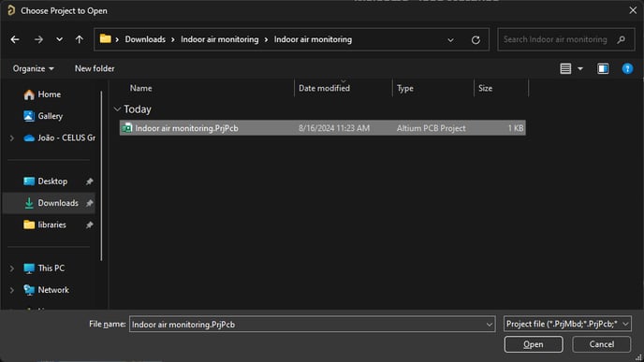
Task: Select Network in navigation pane
Action: [x=53, y=290]
